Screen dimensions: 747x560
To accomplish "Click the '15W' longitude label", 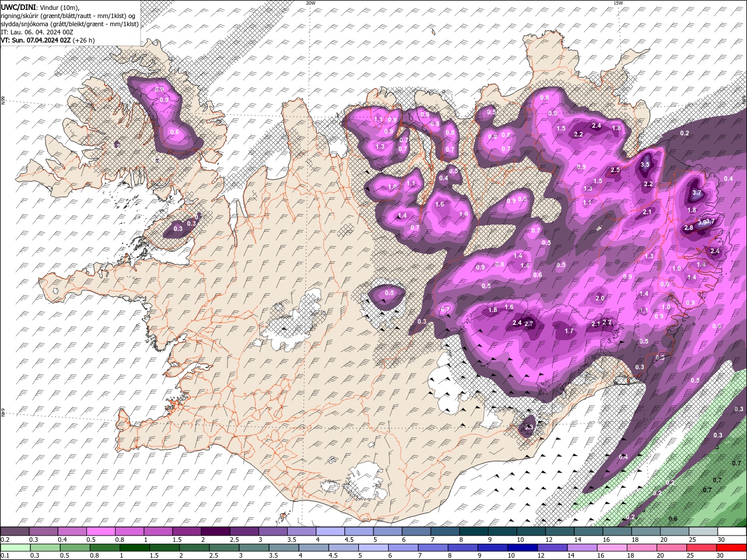I will 618,3.
